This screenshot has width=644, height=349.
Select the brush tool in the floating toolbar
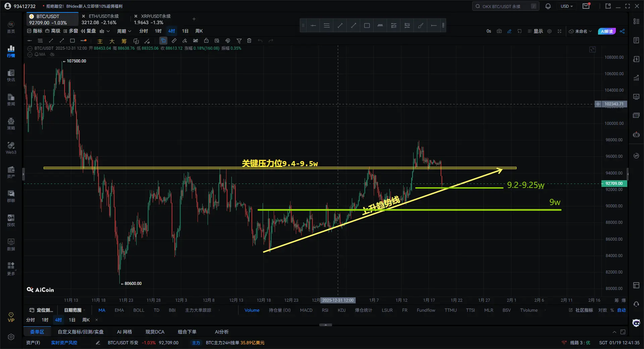point(421,26)
